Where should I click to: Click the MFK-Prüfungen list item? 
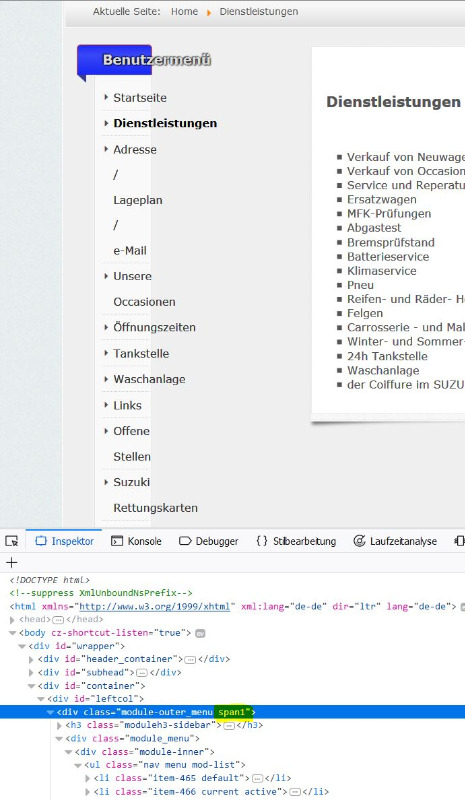point(389,213)
